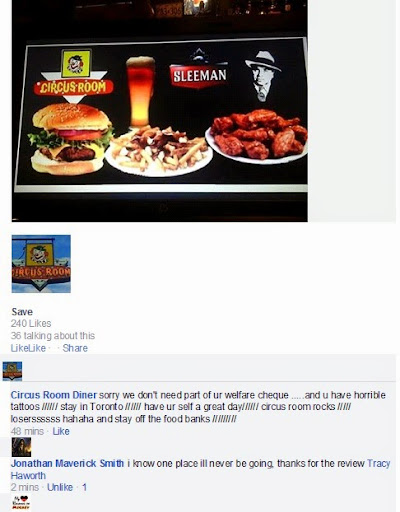Image resolution: width=400 pixels, height=512 pixels.
Task: Like the Circus Room Diner comment
Action: (x=61, y=431)
